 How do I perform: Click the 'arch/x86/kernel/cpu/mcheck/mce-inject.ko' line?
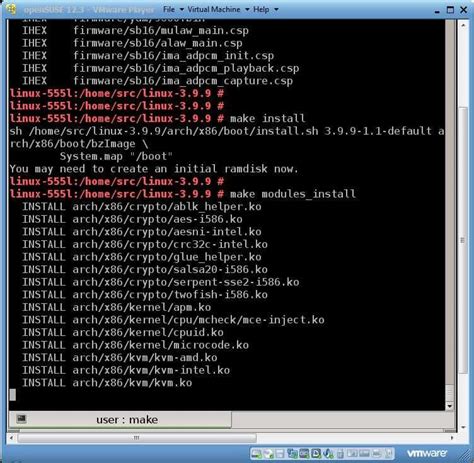[x=198, y=320]
